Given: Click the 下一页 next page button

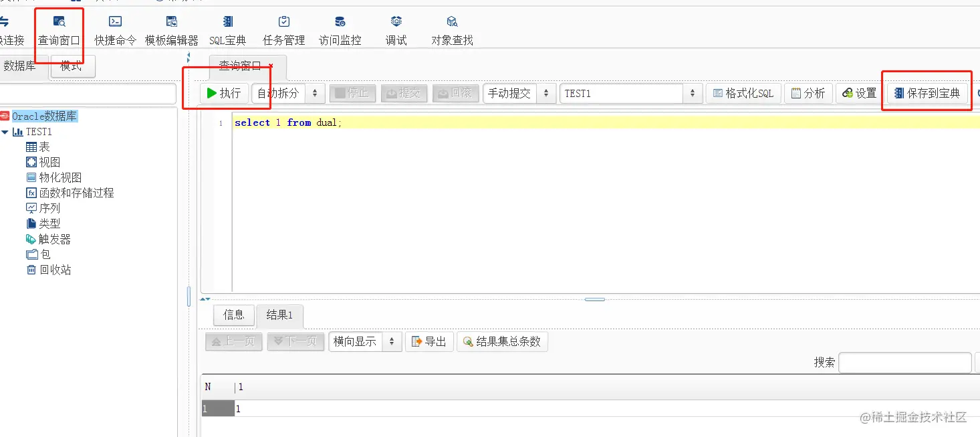Looking at the screenshot, I should pyautogui.click(x=296, y=341).
